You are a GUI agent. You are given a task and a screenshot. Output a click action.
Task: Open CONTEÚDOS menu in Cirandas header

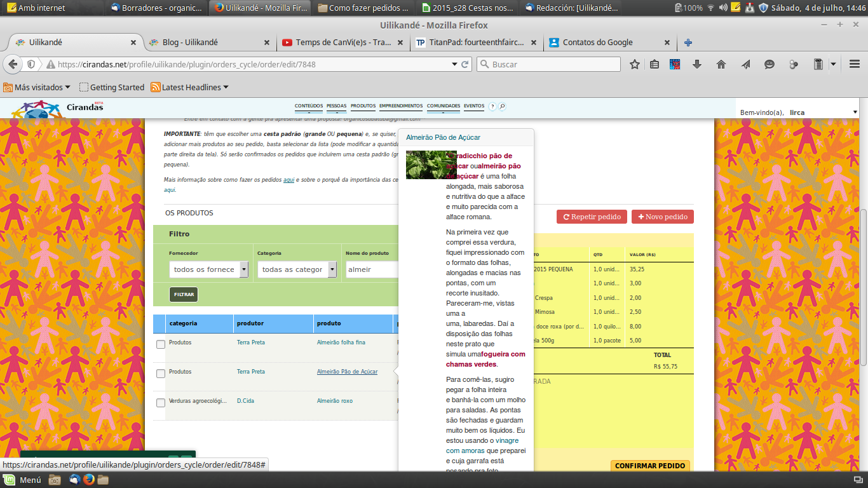point(309,106)
